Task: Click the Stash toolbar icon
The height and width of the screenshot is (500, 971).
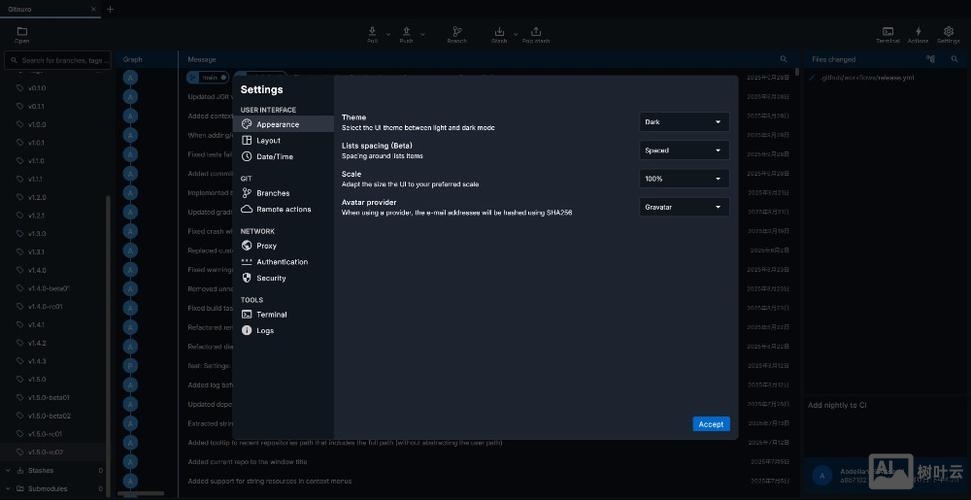Action: coord(499,34)
